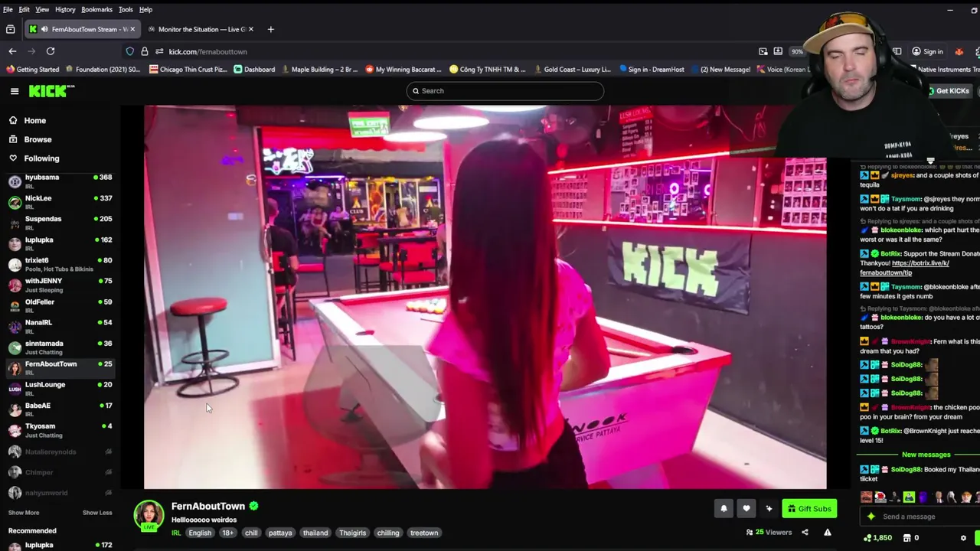Open the BabeAE channel row
Screen dimensions: 980x551
tap(60, 409)
